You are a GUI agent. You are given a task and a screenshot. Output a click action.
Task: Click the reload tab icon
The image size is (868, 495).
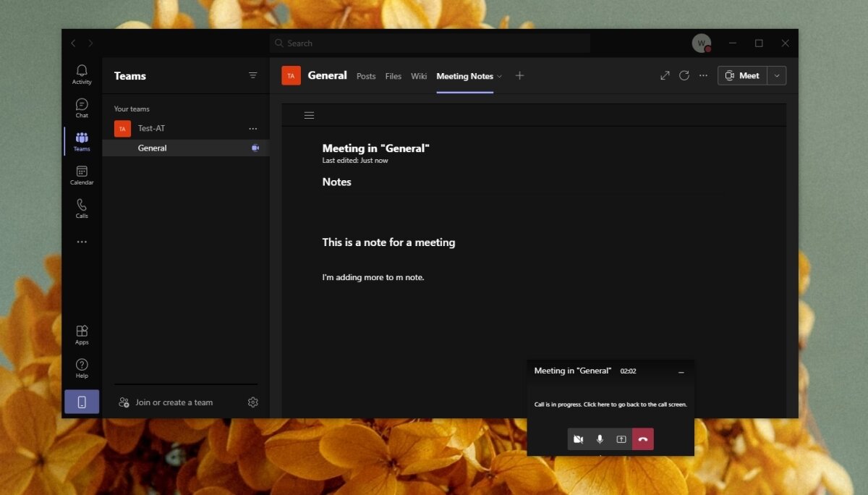[684, 75]
